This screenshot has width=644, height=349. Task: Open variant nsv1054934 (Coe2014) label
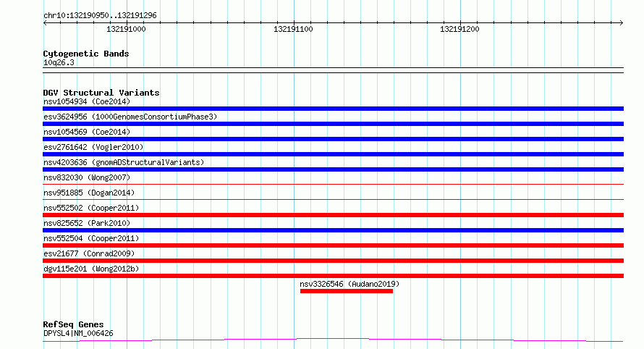point(87,101)
